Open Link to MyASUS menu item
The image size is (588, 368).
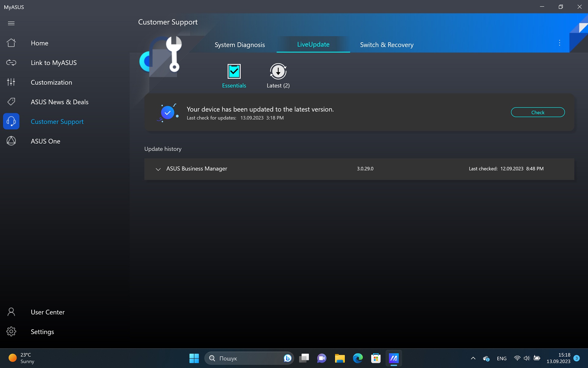coord(54,63)
